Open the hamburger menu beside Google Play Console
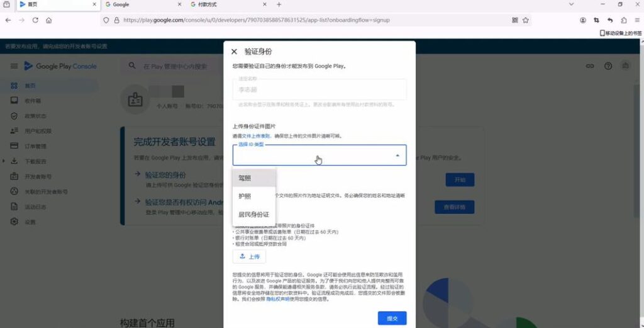The height and width of the screenshot is (328, 644). 14,66
